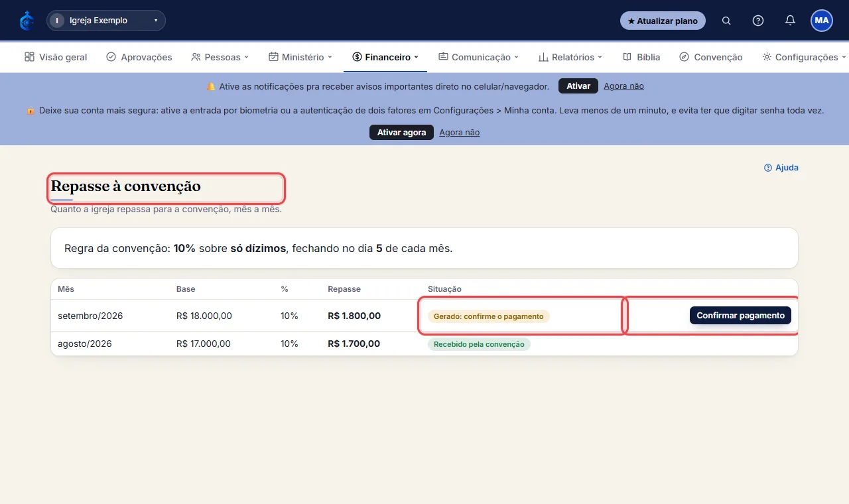Select the setembro/2026 month cell
Image resolution: width=849 pixels, height=504 pixels.
click(x=90, y=316)
